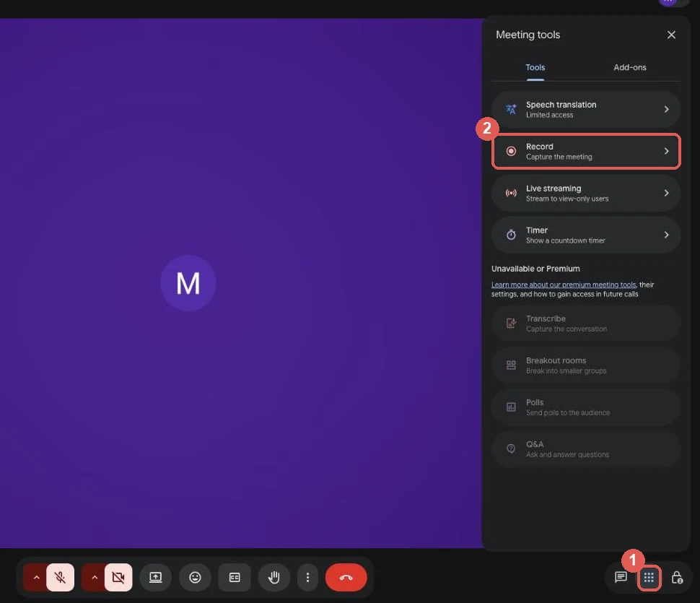Click the Q&A option
The image size is (700, 603).
tap(586, 449)
